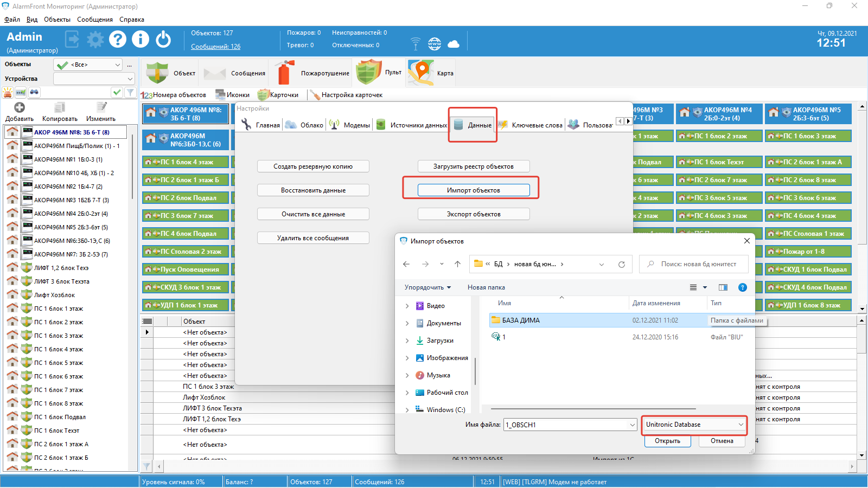Screen dimensions: 868x488
Task: Open Настройка карточек toolbar item
Action: click(346, 95)
